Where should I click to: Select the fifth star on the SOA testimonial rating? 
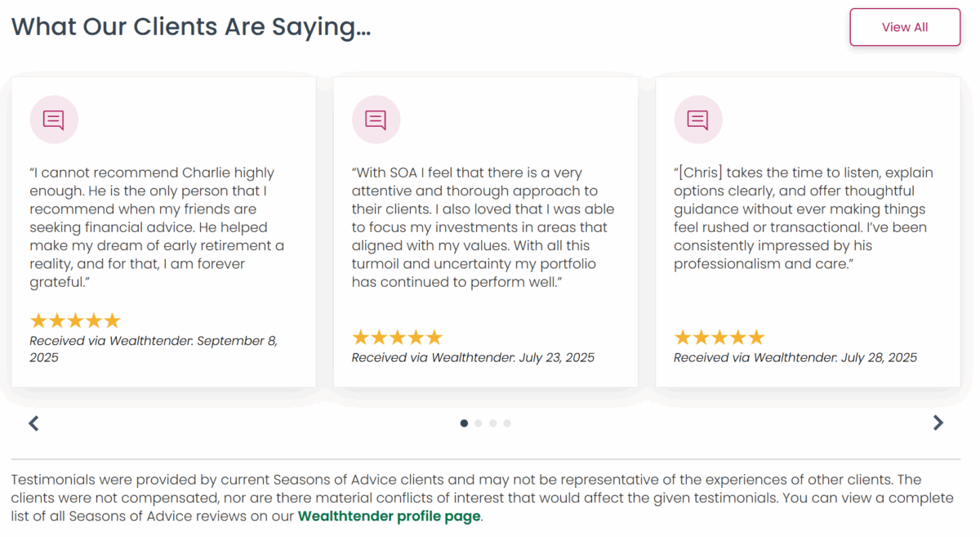(x=435, y=337)
